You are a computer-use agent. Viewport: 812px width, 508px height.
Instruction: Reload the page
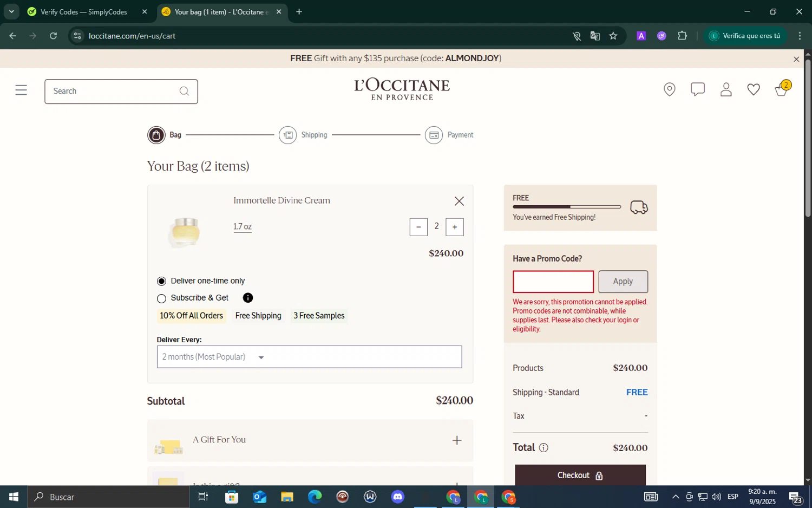(53, 36)
